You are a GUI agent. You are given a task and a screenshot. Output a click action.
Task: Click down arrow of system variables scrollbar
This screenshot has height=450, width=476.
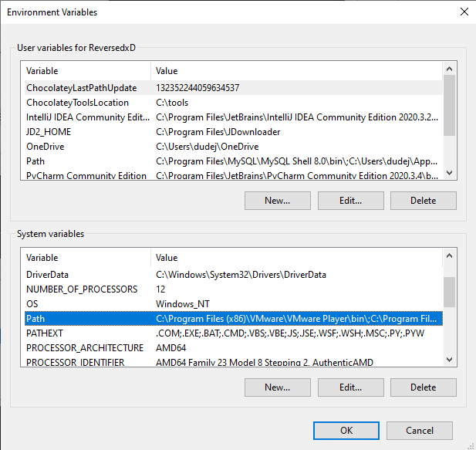point(449,360)
